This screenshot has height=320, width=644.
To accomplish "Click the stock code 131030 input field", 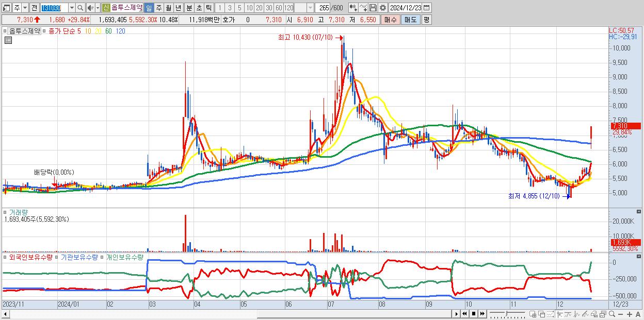I will 54,8.
